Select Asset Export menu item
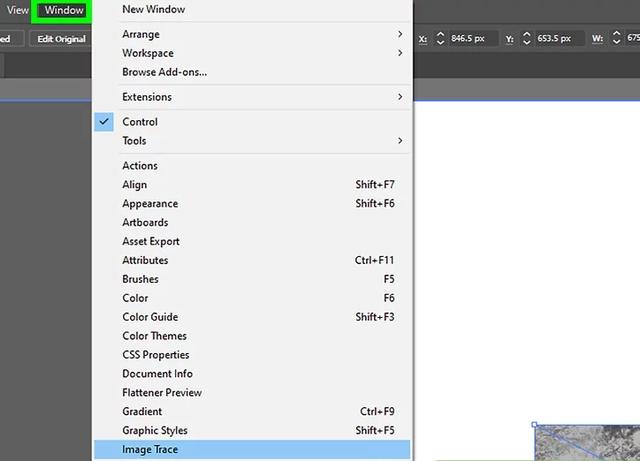This screenshot has height=461, width=640. [x=252, y=241]
